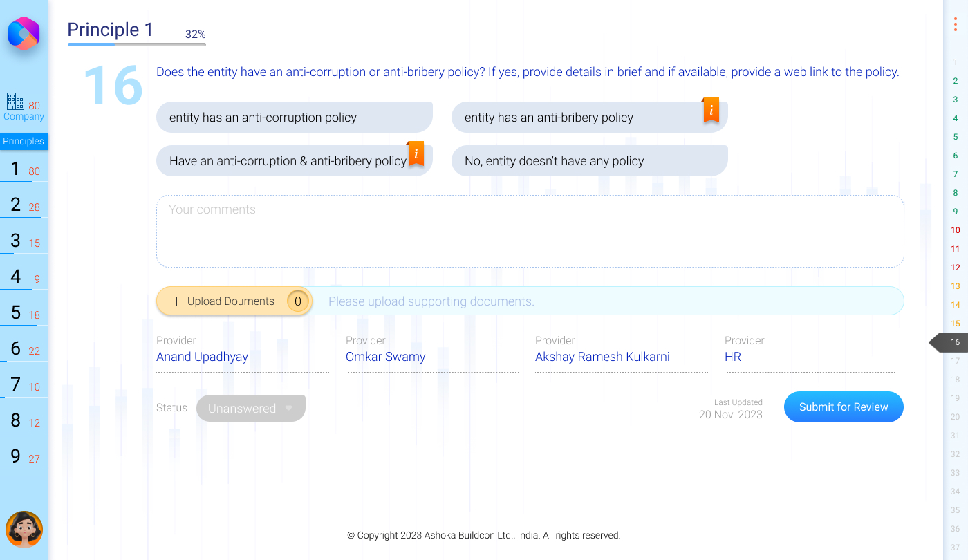This screenshot has width=968, height=560.
Task: Click the document count badge showing 0
Action: 298,301
